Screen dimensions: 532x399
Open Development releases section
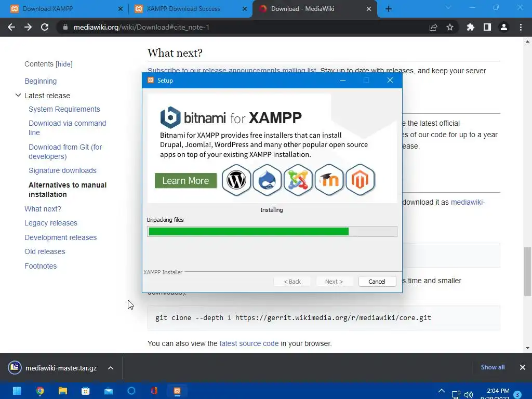coord(60,237)
